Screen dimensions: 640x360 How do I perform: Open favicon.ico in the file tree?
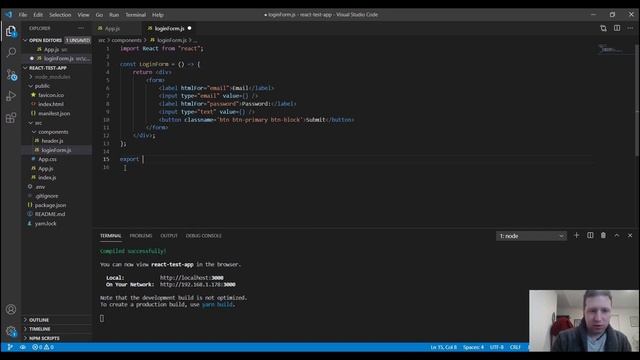click(51, 95)
